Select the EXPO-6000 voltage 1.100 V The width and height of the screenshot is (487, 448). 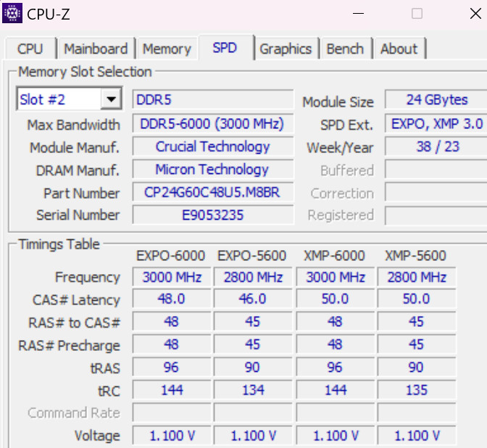[x=172, y=435]
